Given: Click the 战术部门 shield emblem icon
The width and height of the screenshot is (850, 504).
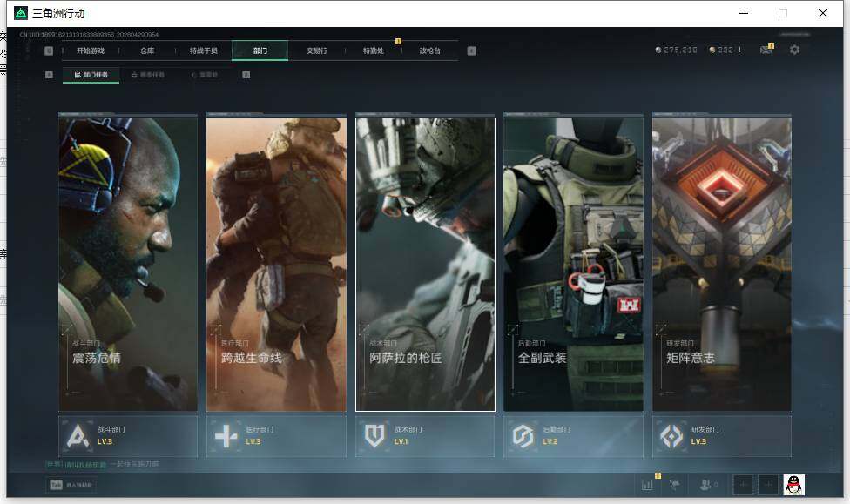Looking at the screenshot, I should (x=374, y=436).
